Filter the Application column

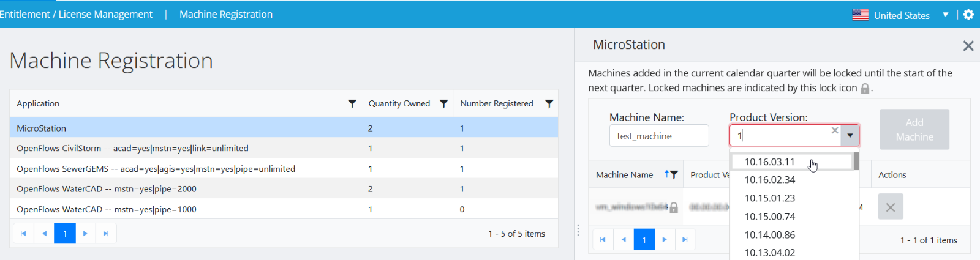click(352, 103)
